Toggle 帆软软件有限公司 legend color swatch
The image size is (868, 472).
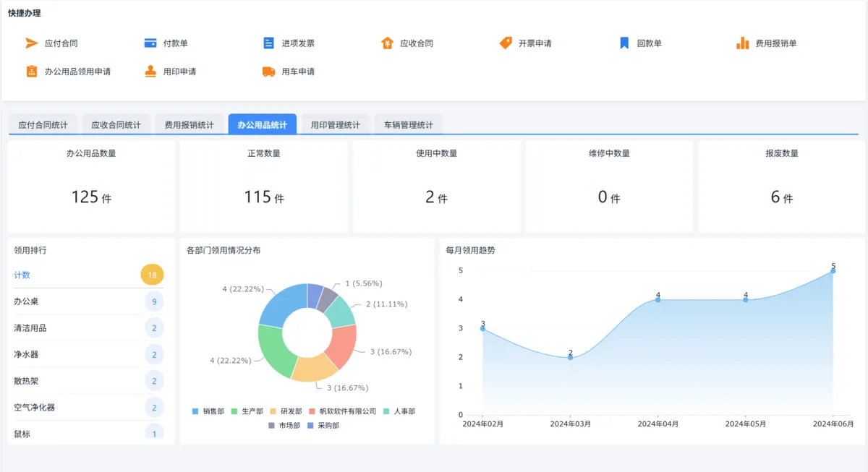point(312,411)
